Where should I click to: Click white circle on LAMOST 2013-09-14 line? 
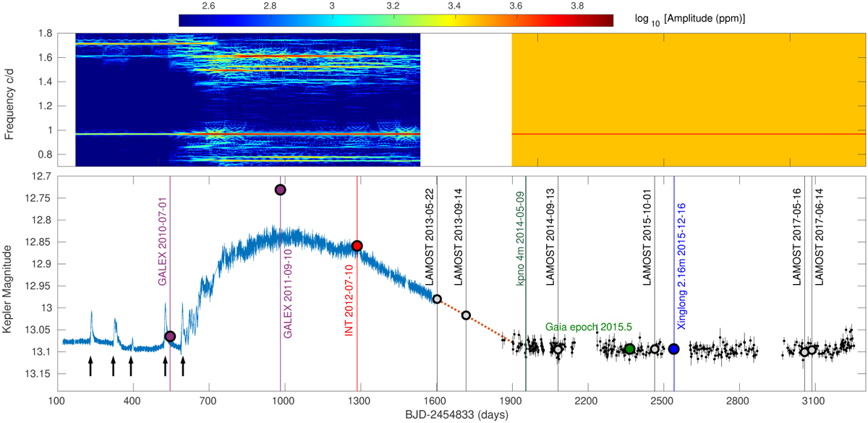[x=466, y=315]
